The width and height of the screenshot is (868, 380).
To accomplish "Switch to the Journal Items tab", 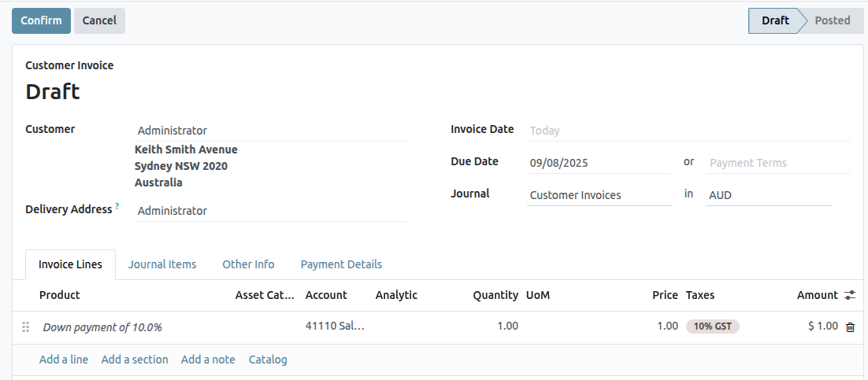I will pyautogui.click(x=162, y=264).
